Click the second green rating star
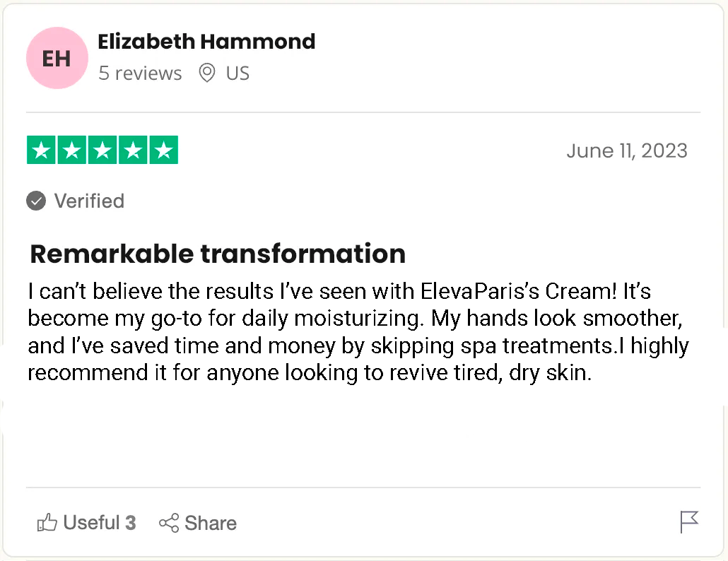The width and height of the screenshot is (728, 561). (x=71, y=150)
